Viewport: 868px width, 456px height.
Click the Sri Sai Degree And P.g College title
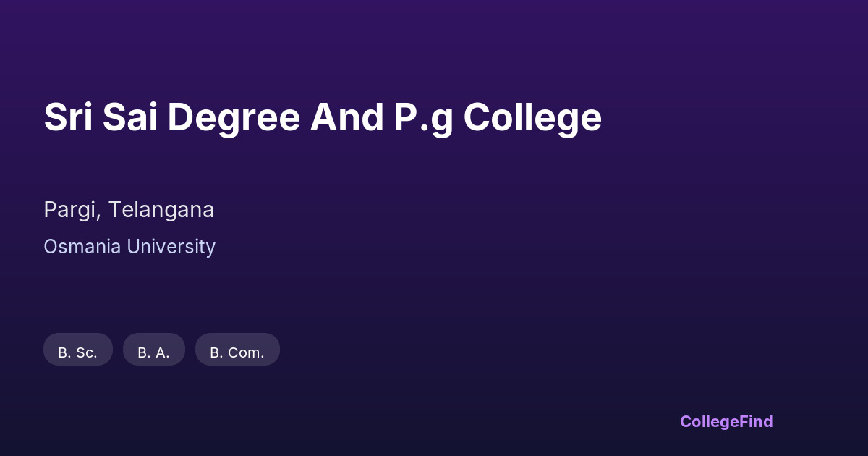click(323, 117)
